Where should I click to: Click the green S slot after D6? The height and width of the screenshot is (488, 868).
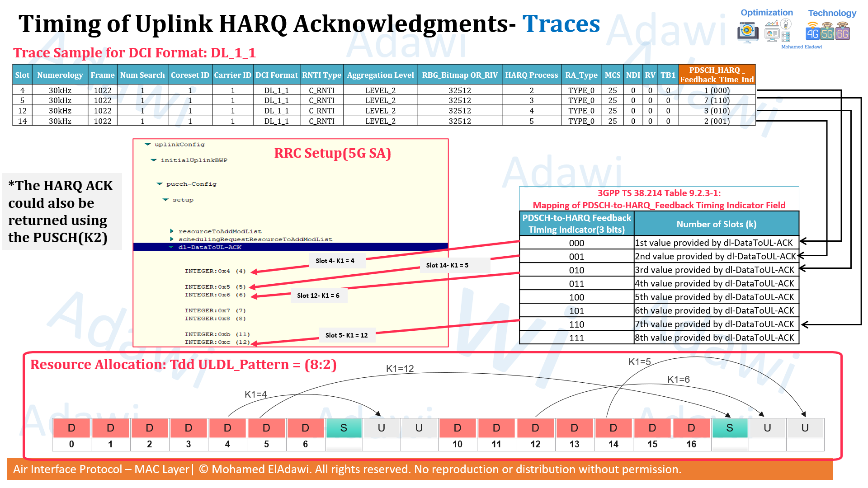click(x=344, y=428)
